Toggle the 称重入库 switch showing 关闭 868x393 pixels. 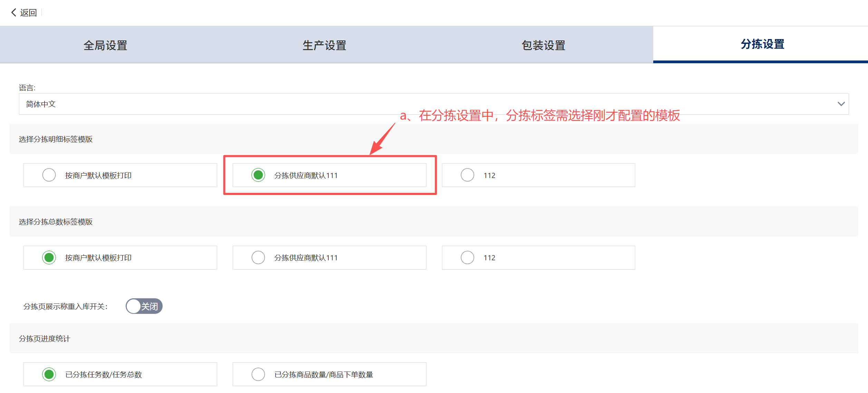click(x=144, y=306)
